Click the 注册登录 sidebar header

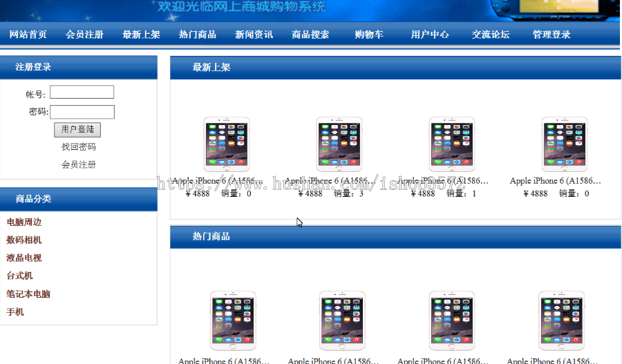[33, 67]
